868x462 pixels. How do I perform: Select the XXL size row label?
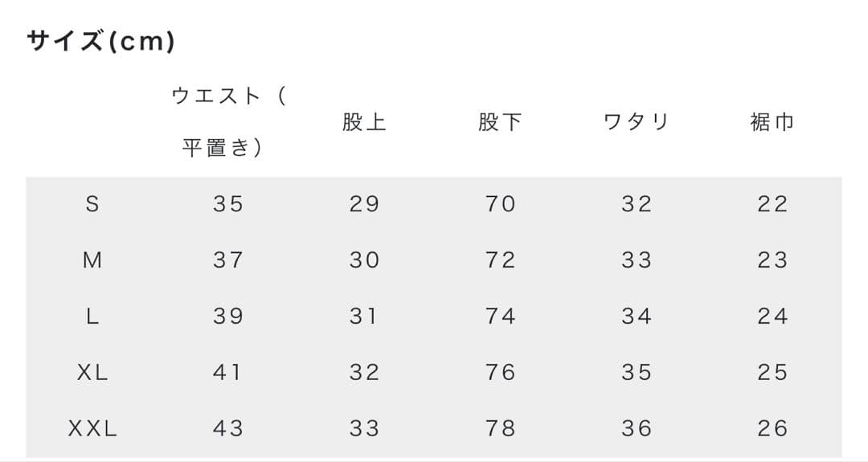tap(92, 429)
